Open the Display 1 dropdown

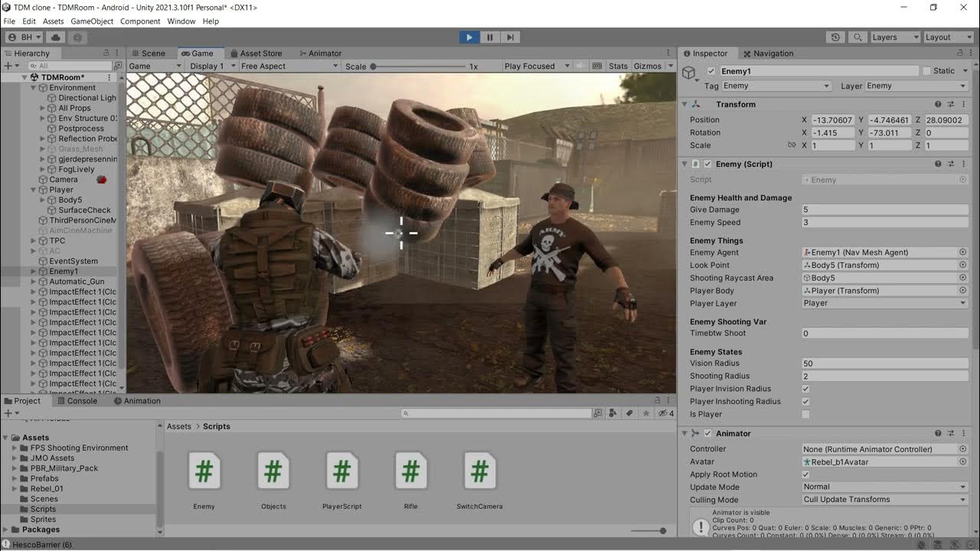point(211,67)
